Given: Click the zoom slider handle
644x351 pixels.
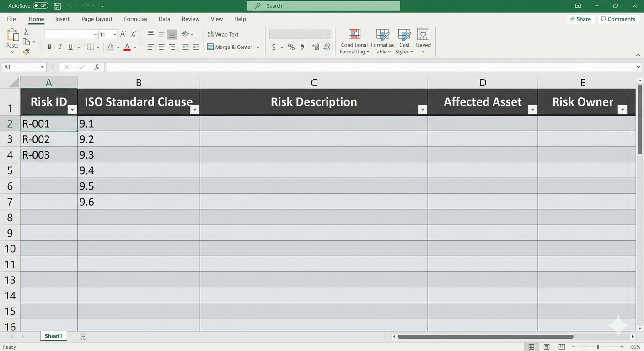Looking at the screenshot, I should [598, 347].
